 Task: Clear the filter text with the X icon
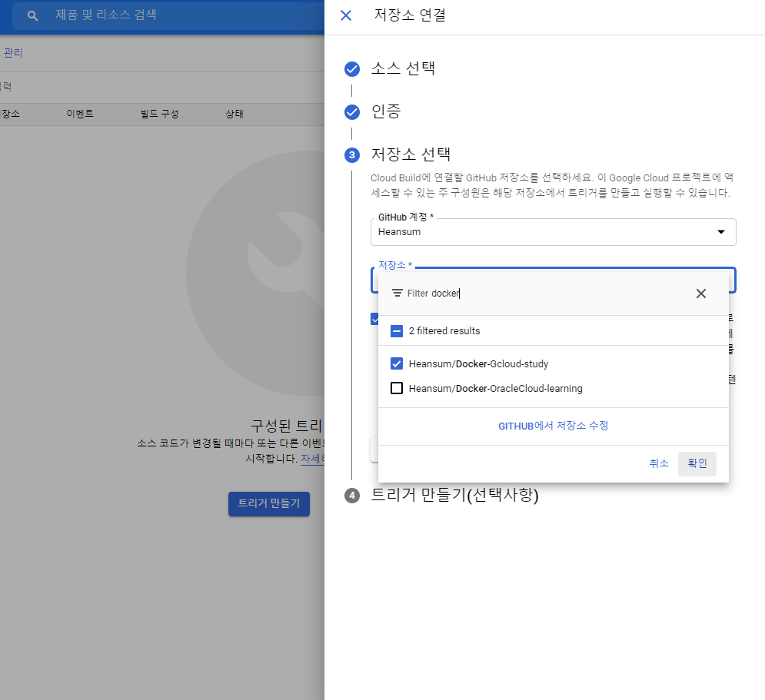(700, 294)
